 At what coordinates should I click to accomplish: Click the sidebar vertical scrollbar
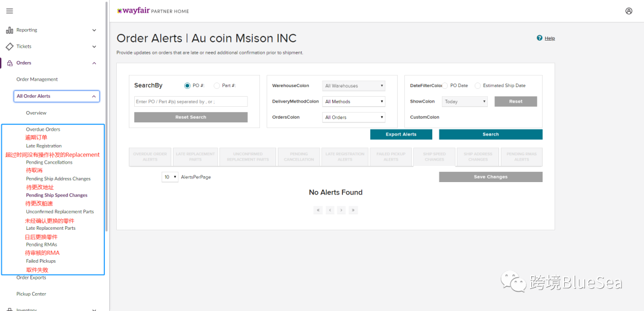[107, 115]
